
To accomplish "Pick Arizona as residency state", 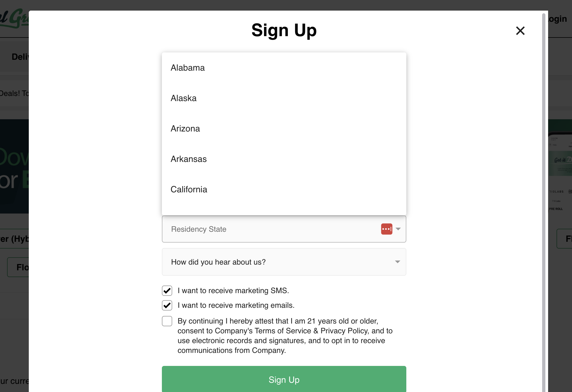I will tap(185, 128).
